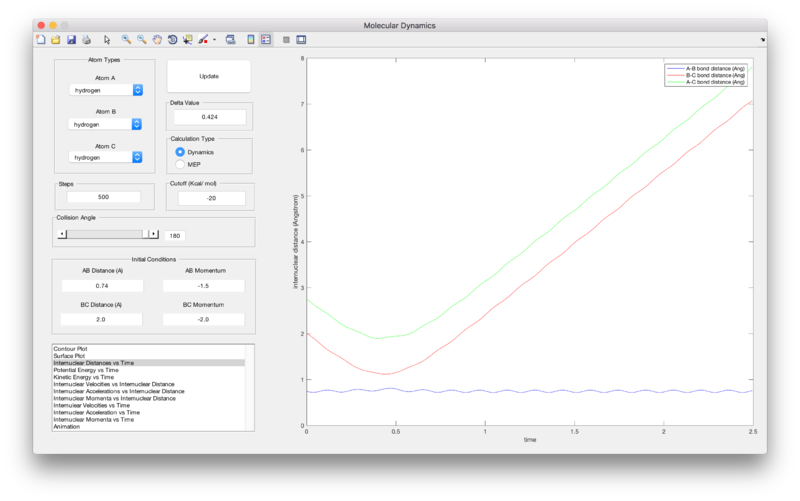Click the BC Momentum input field

[x=204, y=319]
